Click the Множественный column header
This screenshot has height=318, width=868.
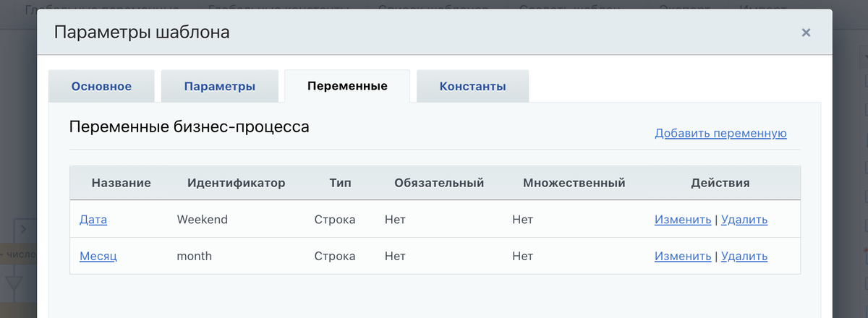[x=574, y=183]
